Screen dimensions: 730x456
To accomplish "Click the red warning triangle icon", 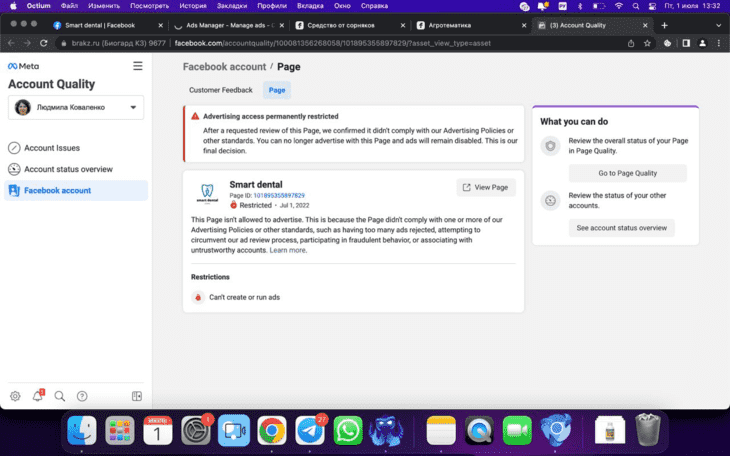I will click(195, 116).
